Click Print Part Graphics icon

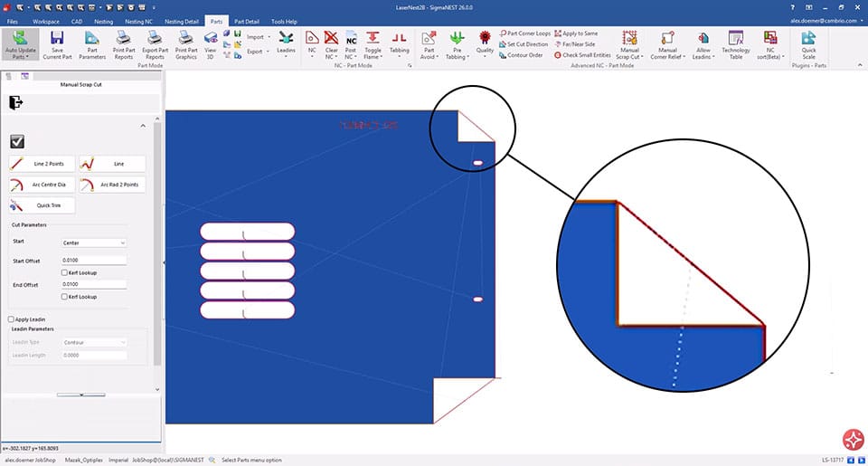click(x=186, y=38)
